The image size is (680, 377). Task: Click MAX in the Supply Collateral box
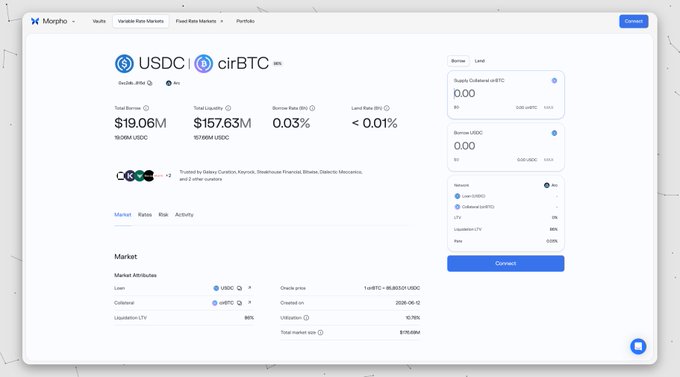pyautogui.click(x=549, y=108)
